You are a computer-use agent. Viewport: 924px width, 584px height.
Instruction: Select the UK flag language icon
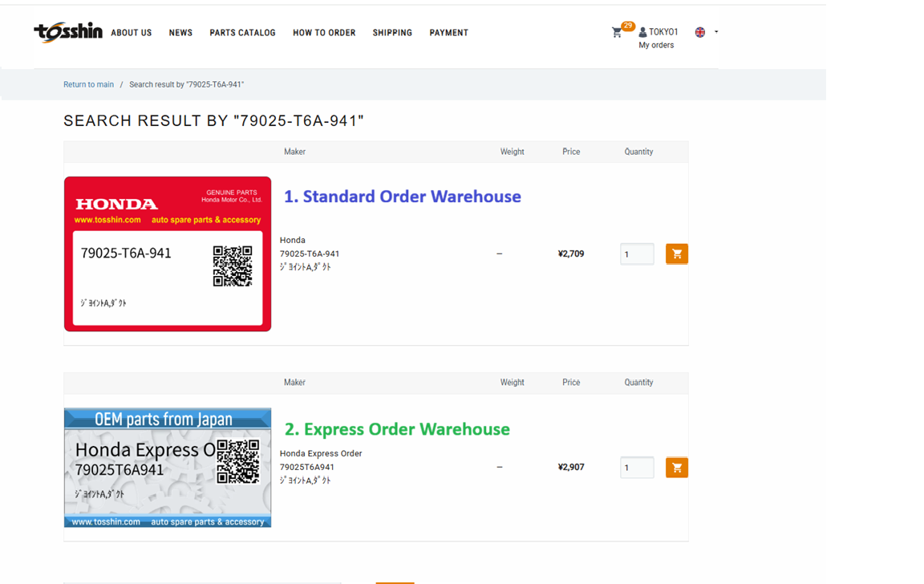tap(700, 32)
